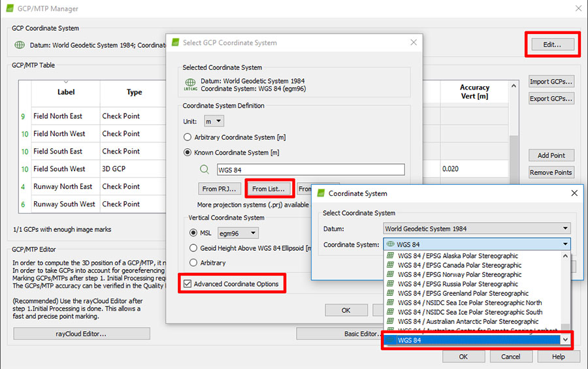Disable Advanced Coordinate Options checkbox

pos(188,283)
